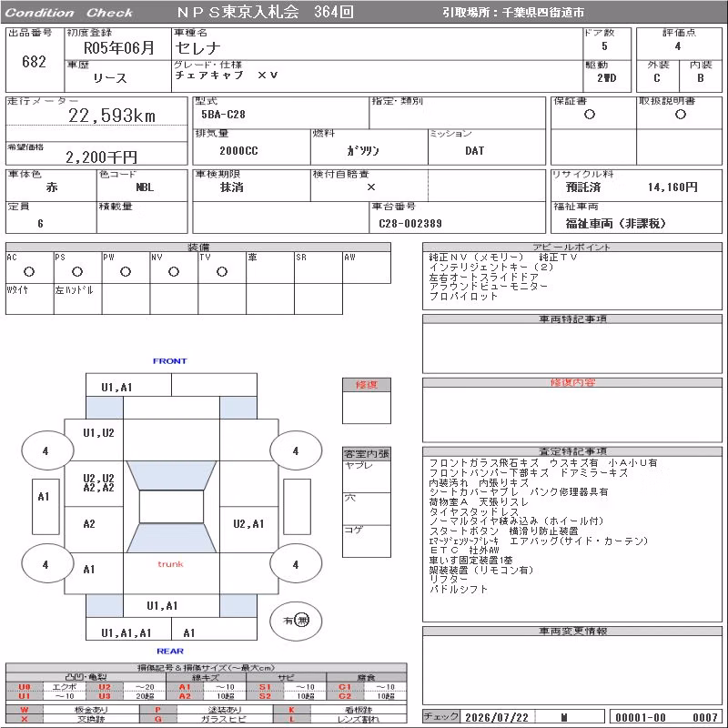Select grade text チェアキャブ XV
The height and width of the screenshot is (728, 728).
pos(226,76)
